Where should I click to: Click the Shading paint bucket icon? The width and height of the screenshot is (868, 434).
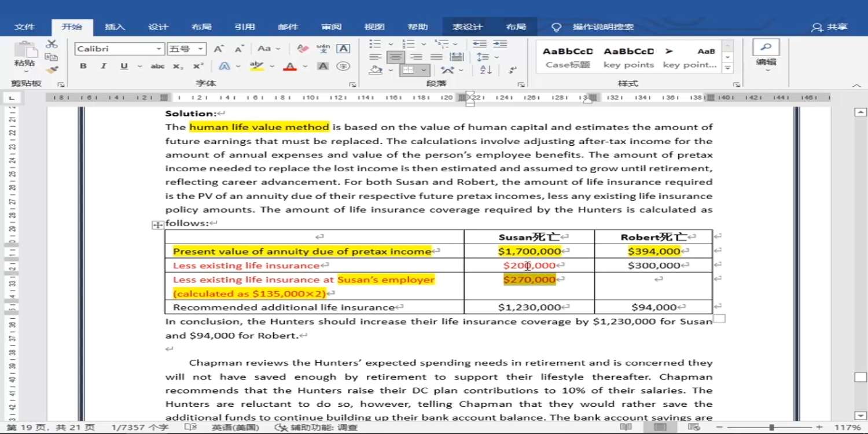[x=376, y=70]
